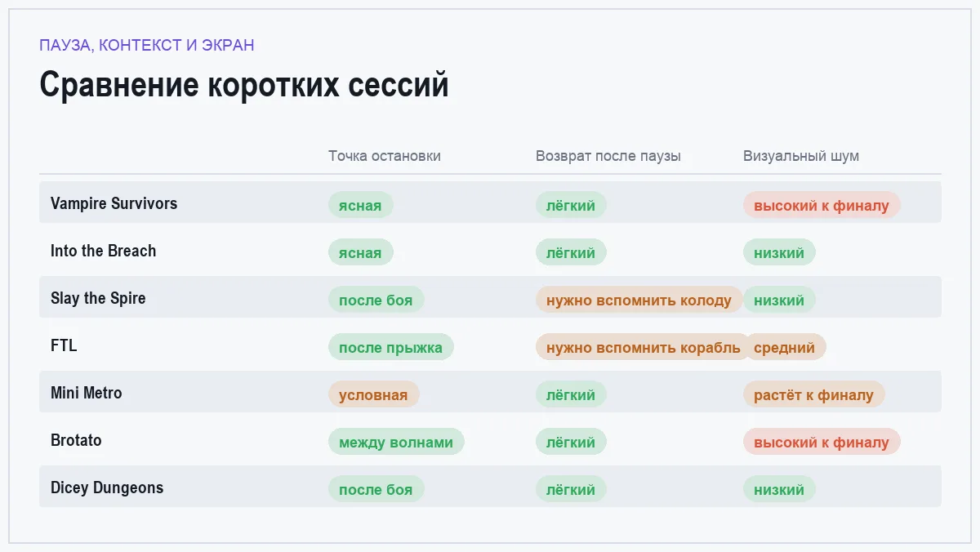Click the 'между волнами' badge
Image resolution: width=980 pixels, height=552 pixels.
(396, 442)
